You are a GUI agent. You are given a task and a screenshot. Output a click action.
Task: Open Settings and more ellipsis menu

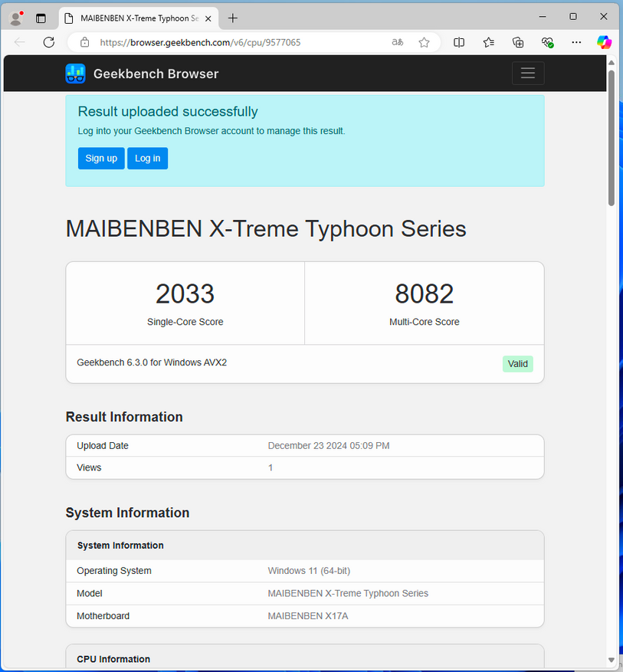pos(576,42)
